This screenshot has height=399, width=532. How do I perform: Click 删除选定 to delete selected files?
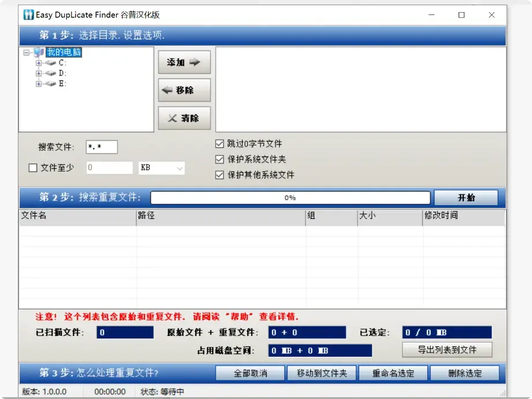coord(466,374)
